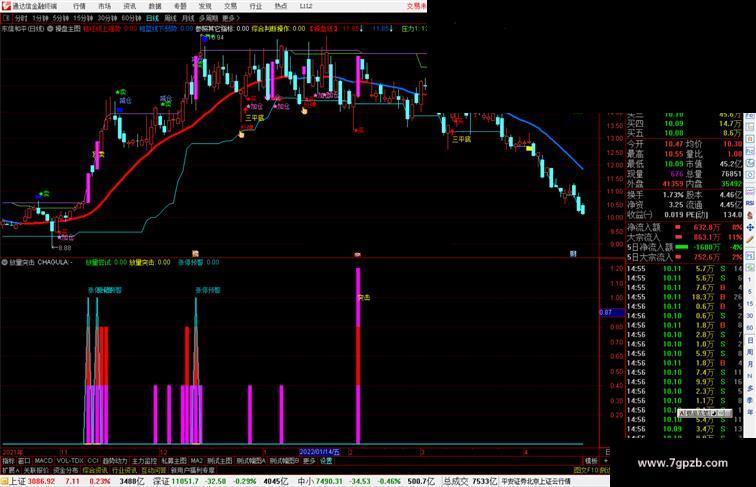The width and height of the screenshot is (756, 487).
Task: Switch to 15-minute period in right sidebar
Action: [750, 304]
